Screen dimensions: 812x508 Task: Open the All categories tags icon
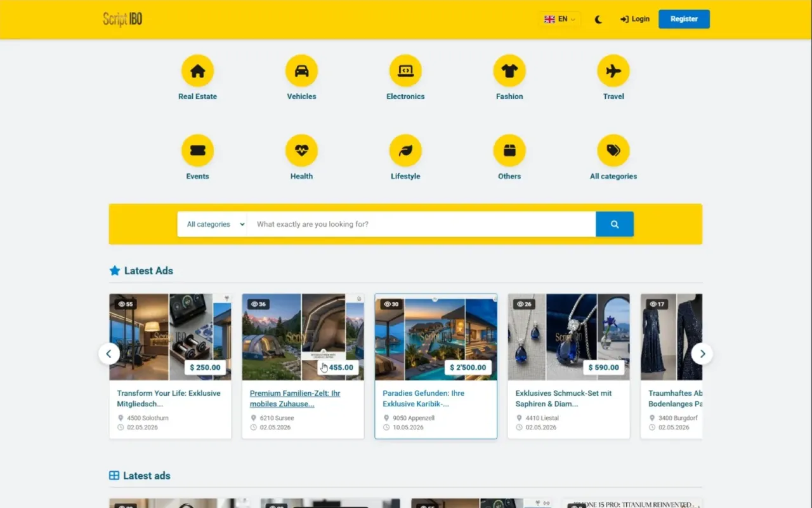(613, 150)
